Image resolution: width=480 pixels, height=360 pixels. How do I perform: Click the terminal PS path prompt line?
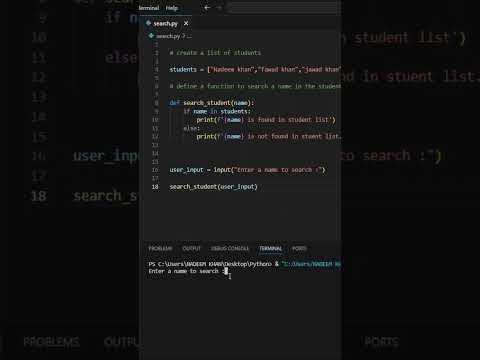(x=244, y=264)
